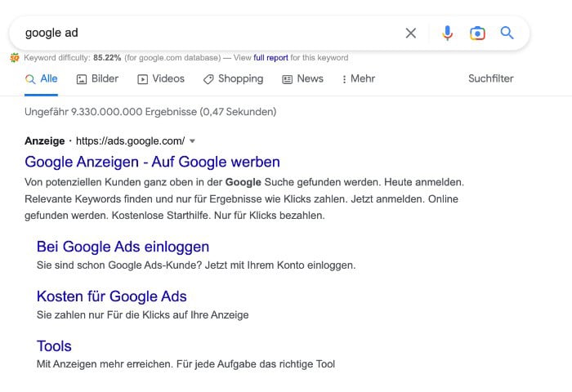Open the Suchfilter options
Viewport: 572px width, 392px height.
[x=490, y=78]
